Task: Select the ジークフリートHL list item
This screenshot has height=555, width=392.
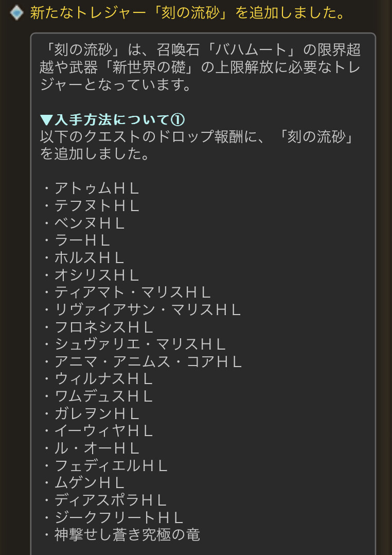Action: click(113, 518)
